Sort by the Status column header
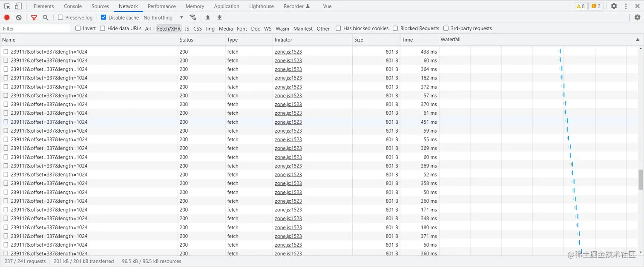Screen dimensions: 644x267 click(x=201, y=40)
